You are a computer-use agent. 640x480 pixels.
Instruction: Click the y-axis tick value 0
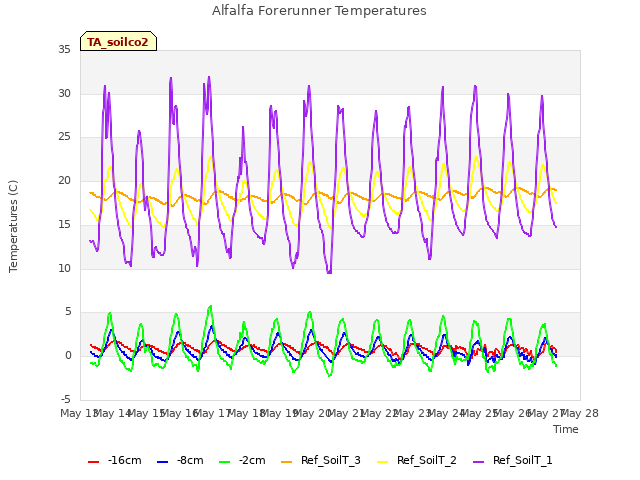pos(68,356)
